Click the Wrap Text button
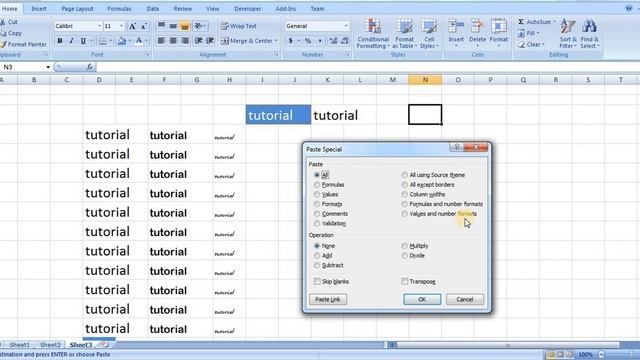This screenshot has width=640, height=360. pos(238,26)
